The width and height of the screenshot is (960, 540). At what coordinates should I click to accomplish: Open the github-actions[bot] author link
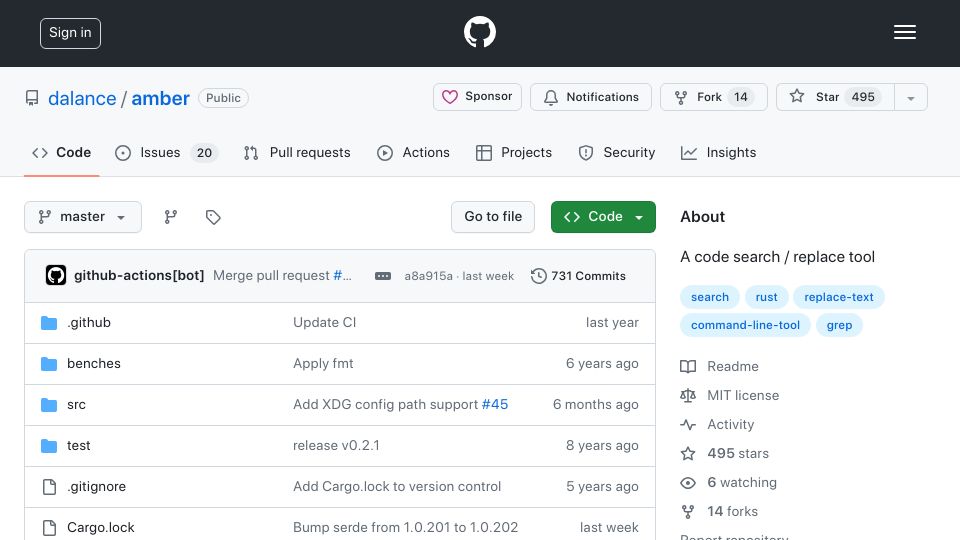click(139, 276)
